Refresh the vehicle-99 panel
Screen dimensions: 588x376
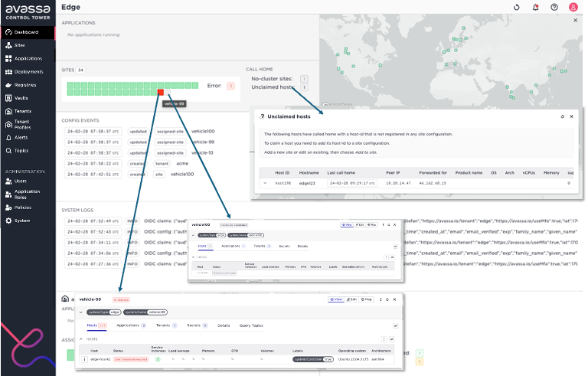pyautogui.click(x=387, y=299)
